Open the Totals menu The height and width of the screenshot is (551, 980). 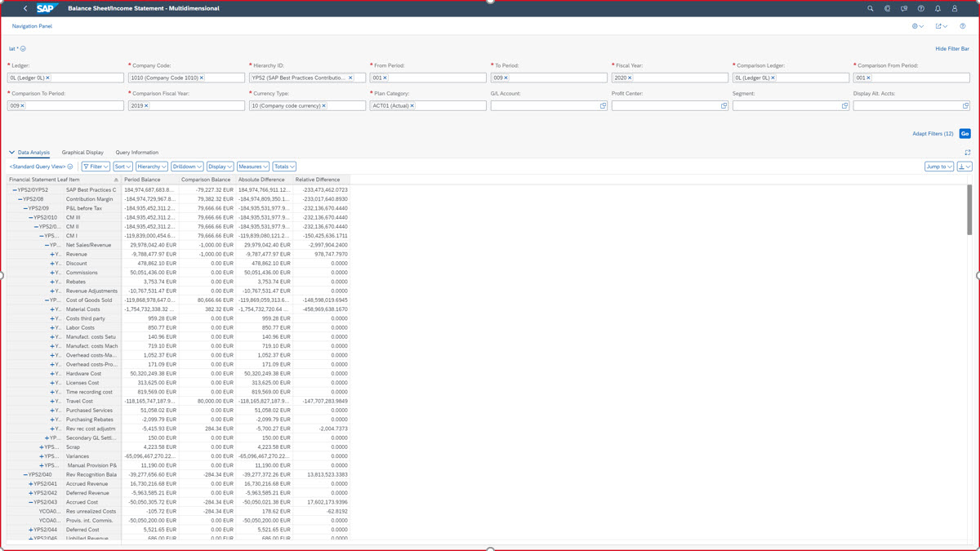(x=284, y=167)
